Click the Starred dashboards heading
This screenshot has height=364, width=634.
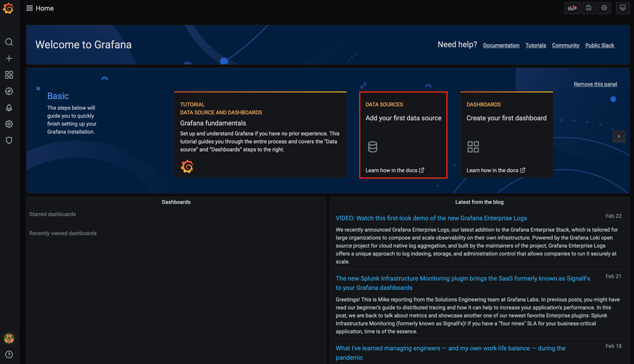tap(52, 214)
